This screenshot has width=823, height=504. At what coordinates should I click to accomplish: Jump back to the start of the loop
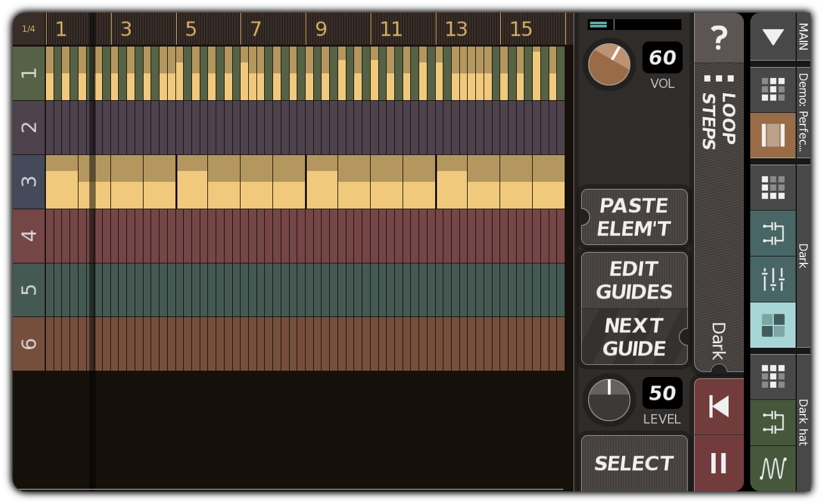(719, 406)
